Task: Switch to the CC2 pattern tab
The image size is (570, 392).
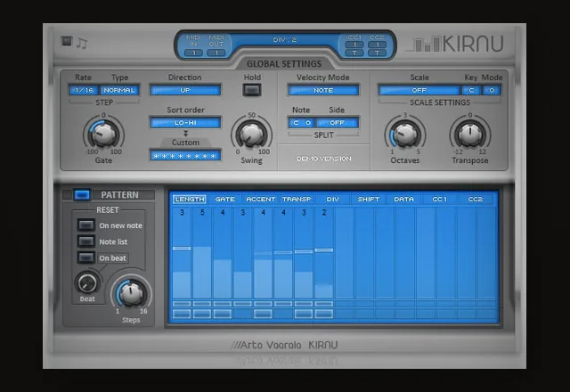Action: (x=475, y=200)
